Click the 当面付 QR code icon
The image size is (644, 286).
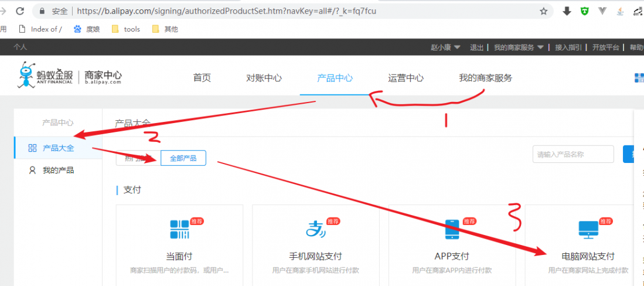tap(179, 229)
